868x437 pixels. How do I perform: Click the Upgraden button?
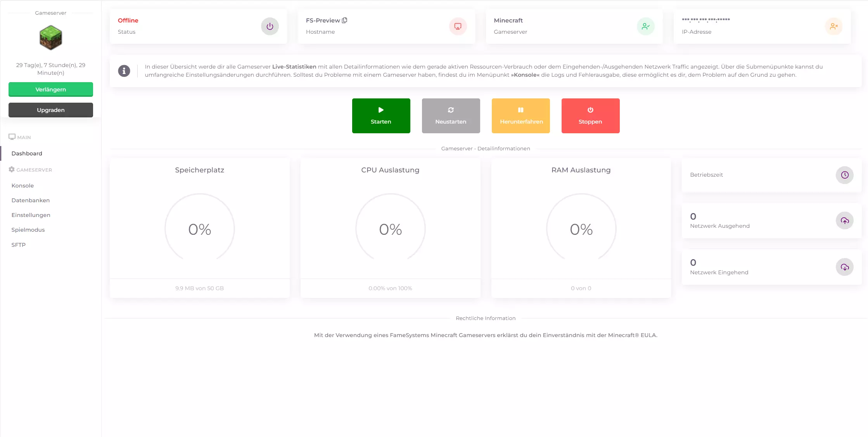click(51, 110)
